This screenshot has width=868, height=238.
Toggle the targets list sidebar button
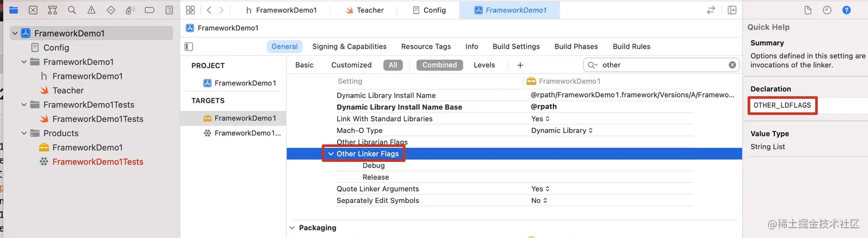click(x=189, y=46)
